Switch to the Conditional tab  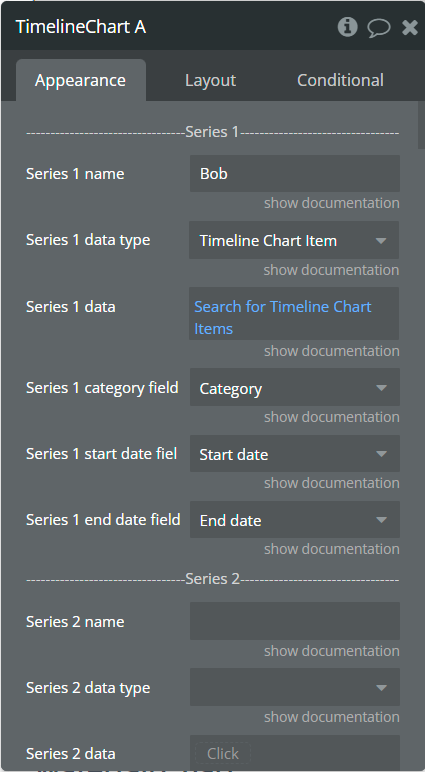340,80
